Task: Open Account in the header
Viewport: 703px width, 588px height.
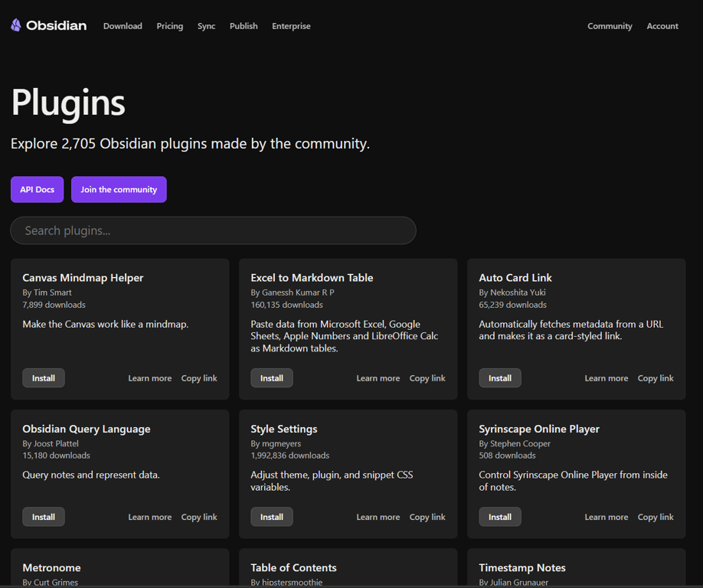Action: 662,26
